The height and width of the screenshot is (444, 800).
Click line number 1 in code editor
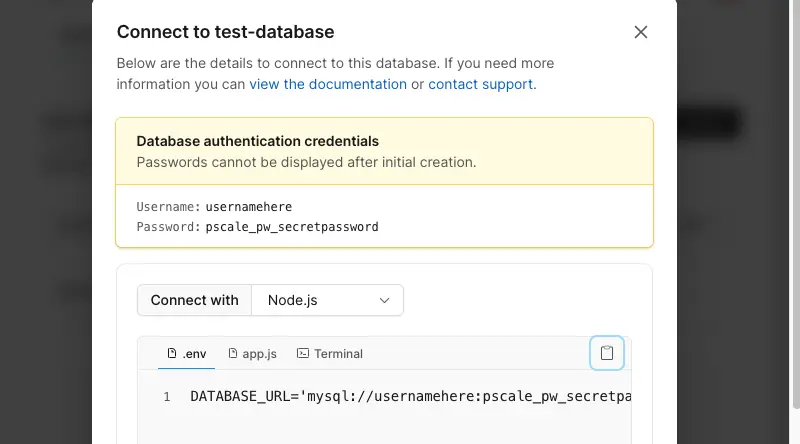[x=166, y=397]
